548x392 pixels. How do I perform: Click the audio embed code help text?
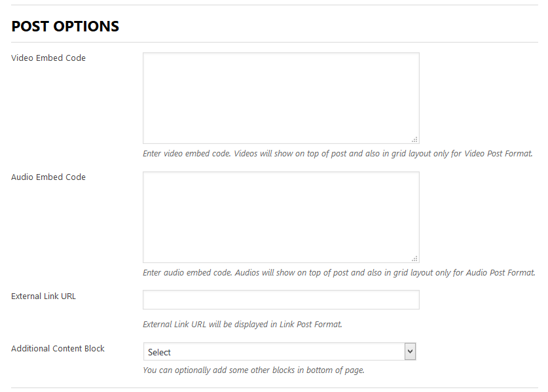click(338, 273)
